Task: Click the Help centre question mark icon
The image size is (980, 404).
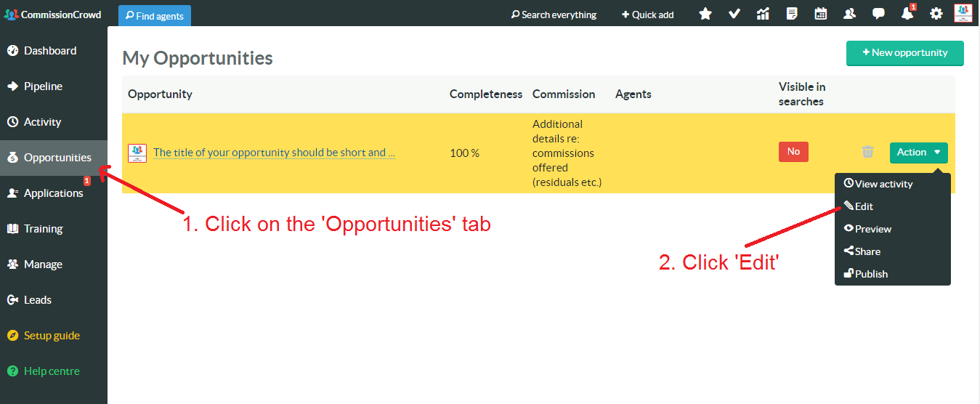Action: (x=12, y=371)
